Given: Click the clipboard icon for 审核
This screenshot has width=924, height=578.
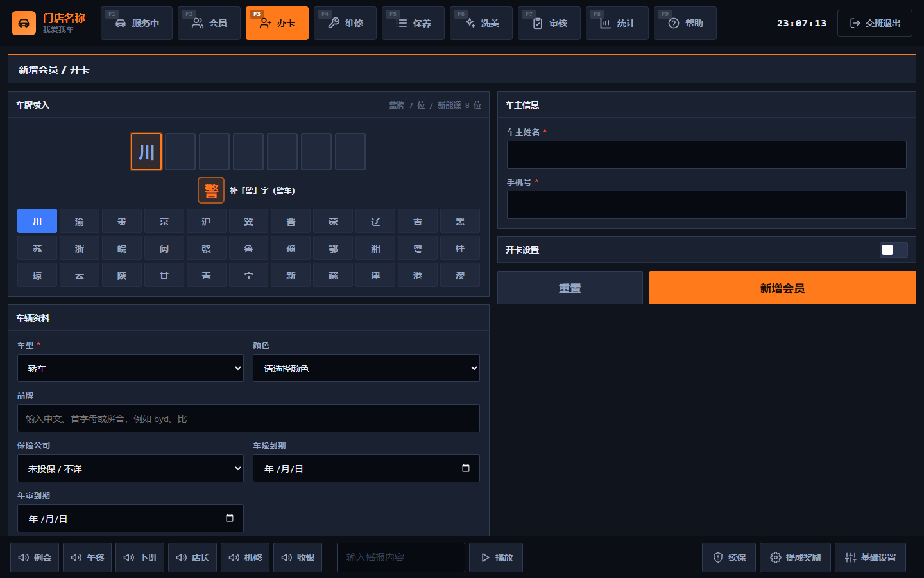Looking at the screenshot, I should point(538,23).
